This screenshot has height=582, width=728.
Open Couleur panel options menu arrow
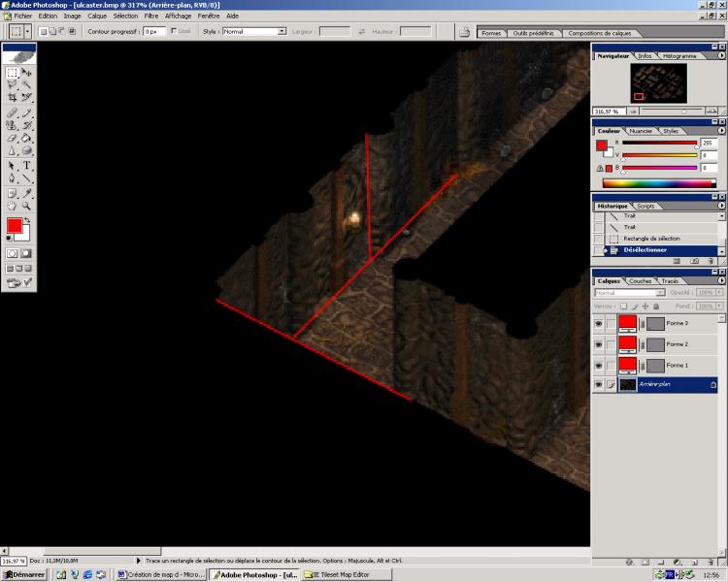(x=721, y=131)
